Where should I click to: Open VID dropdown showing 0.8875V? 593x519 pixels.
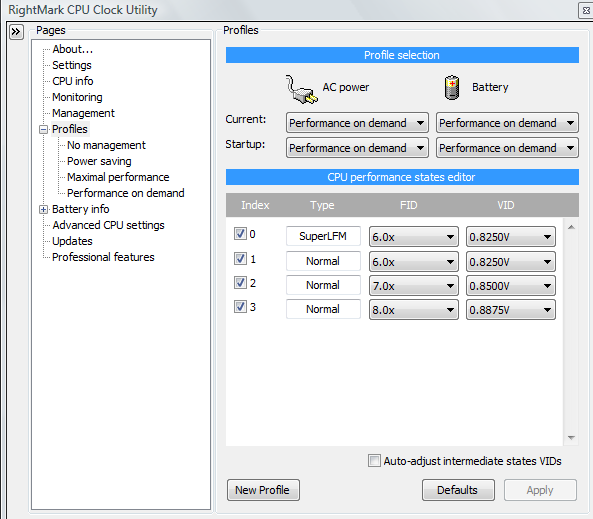tap(511, 310)
